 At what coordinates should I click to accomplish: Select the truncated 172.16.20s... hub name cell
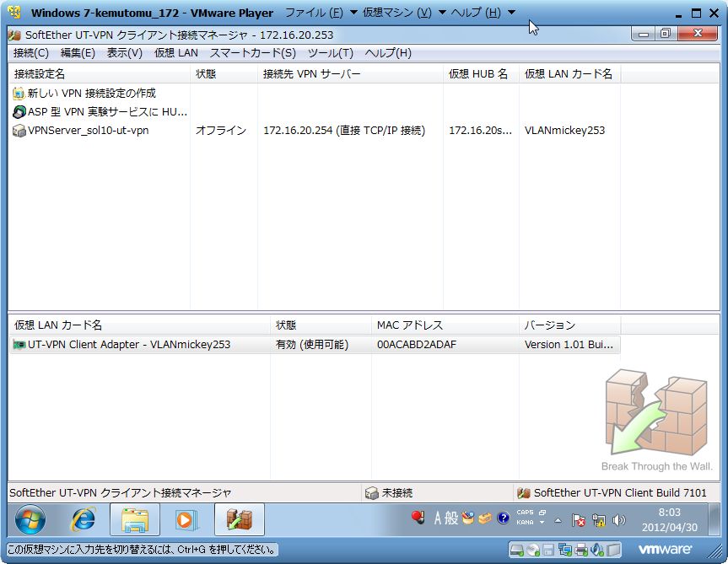tap(481, 131)
